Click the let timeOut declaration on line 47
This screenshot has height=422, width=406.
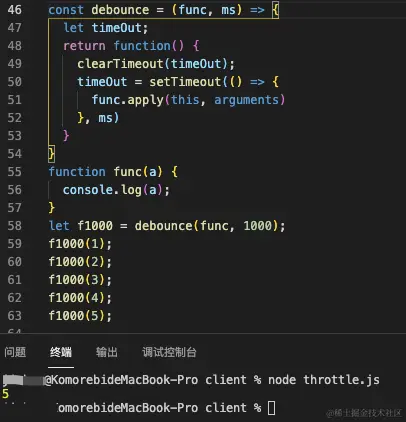pos(105,28)
